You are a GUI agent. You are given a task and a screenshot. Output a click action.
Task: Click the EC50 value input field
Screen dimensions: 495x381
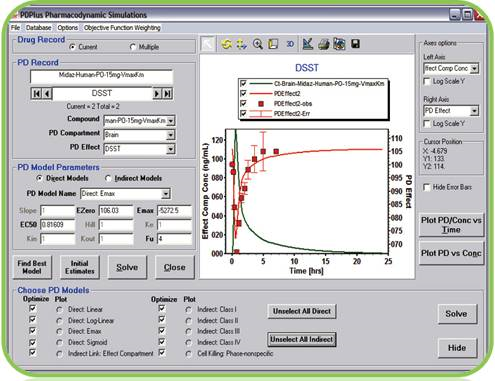[x=58, y=225]
